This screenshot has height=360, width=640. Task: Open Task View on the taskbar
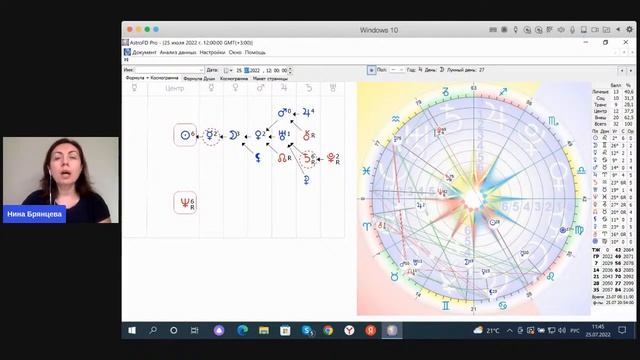pos(194,330)
